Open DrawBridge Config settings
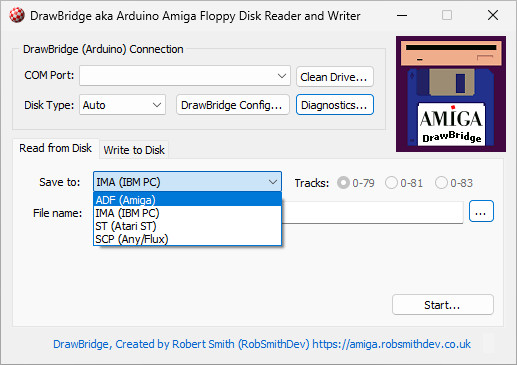Viewport: 517px width, 365px height. 232,105
